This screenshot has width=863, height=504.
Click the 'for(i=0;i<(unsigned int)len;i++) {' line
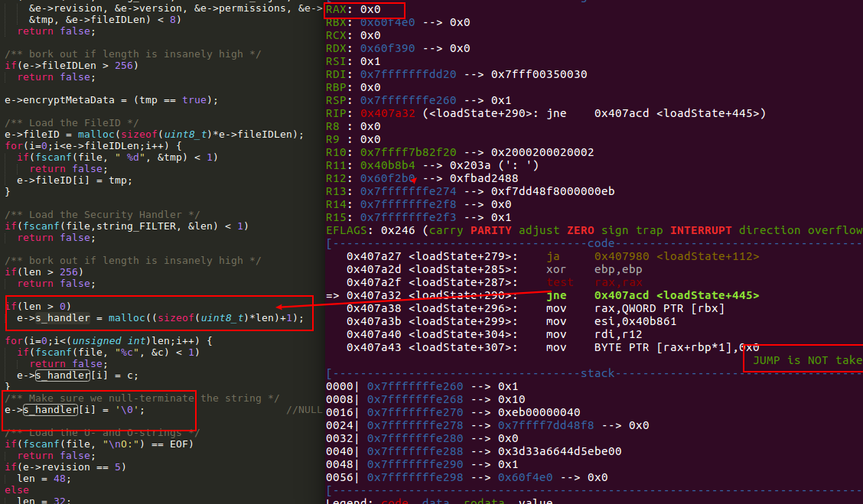point(109,340)
